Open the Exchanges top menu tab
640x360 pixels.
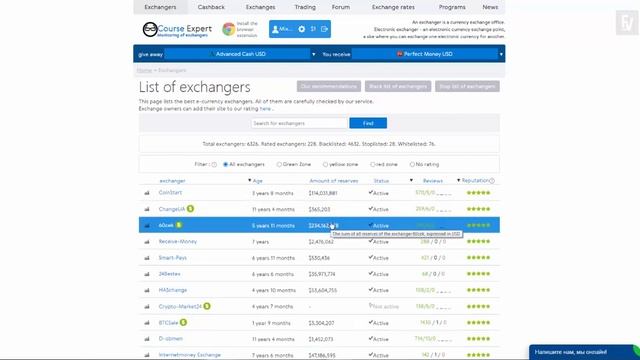click(260, 7)
